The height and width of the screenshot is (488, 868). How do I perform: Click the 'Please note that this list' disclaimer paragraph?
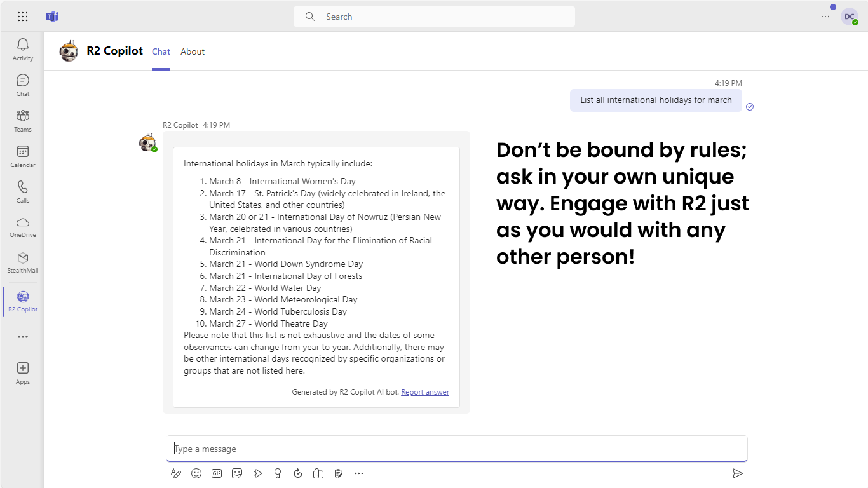314,353
